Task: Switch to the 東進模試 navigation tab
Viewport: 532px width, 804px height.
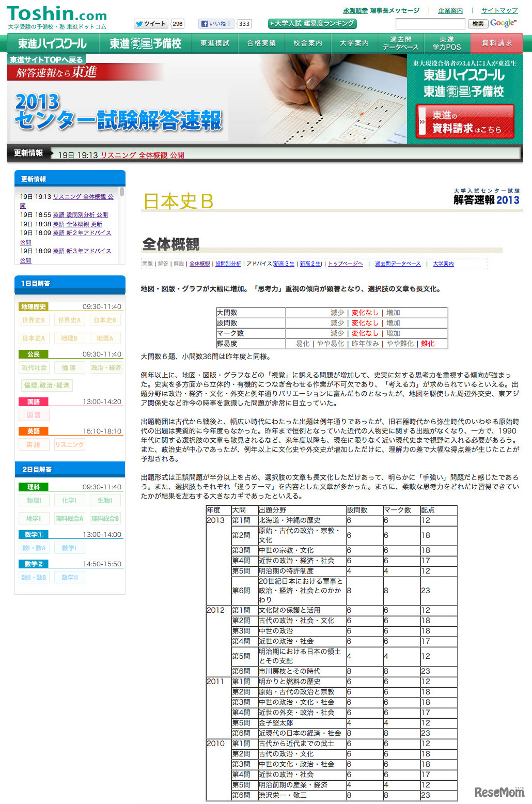Action: [x=214, y=43]
